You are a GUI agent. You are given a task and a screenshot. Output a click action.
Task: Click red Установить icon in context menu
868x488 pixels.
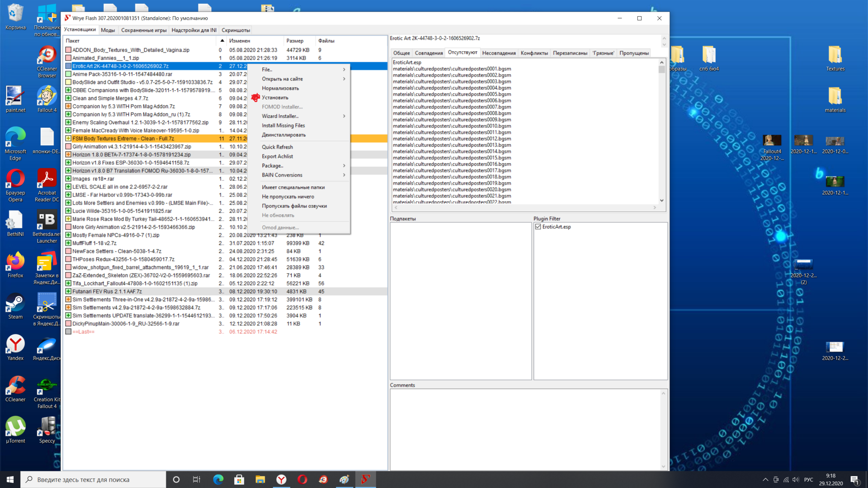255,98
